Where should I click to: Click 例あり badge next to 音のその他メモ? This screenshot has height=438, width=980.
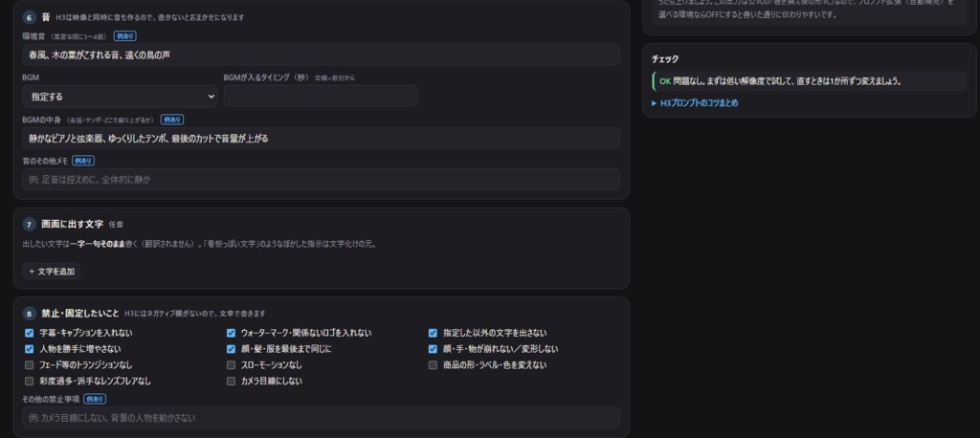tap(83, 161)
